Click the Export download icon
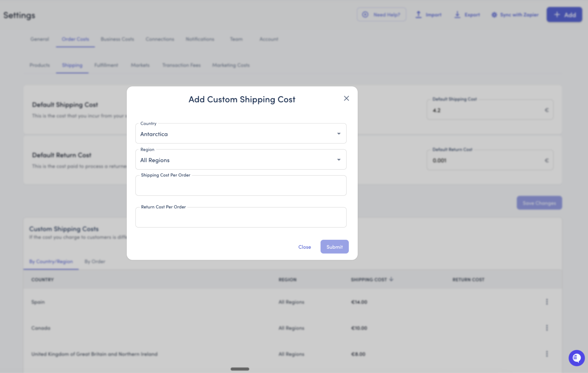 coord(457,15)
